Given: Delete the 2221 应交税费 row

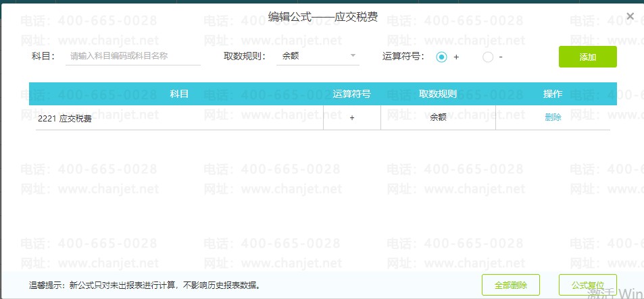Looking at the screenshot, I should coord(553,117).
